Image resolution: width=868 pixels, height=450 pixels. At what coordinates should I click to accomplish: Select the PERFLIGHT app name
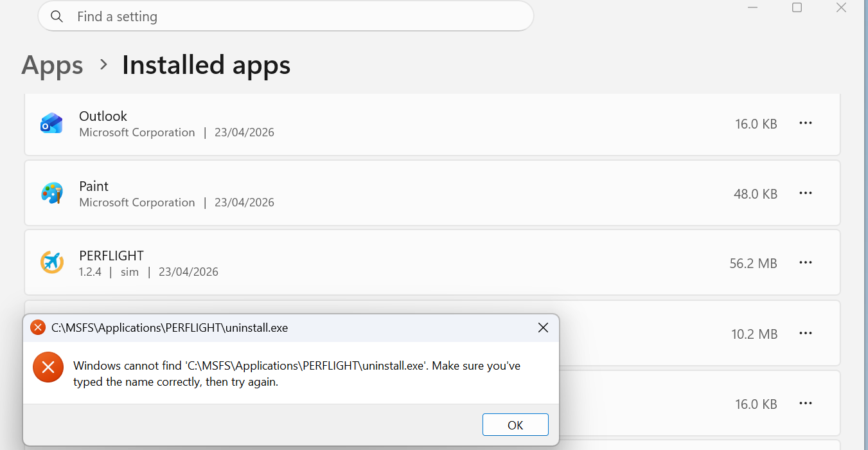[x=111, y=256]
